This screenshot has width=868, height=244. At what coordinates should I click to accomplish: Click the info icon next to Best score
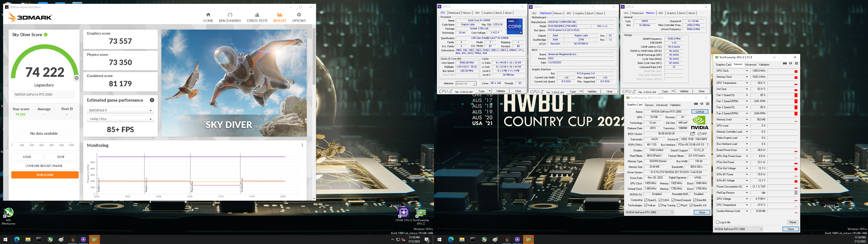coord(71,109)
